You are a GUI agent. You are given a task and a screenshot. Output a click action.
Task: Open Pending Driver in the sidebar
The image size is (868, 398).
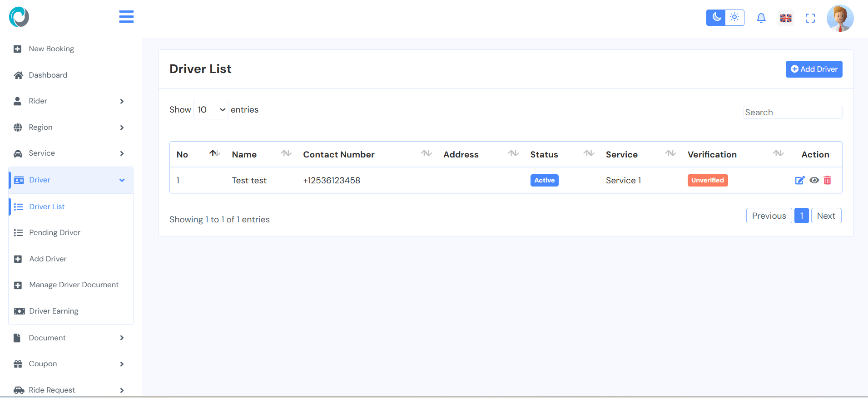55,233
